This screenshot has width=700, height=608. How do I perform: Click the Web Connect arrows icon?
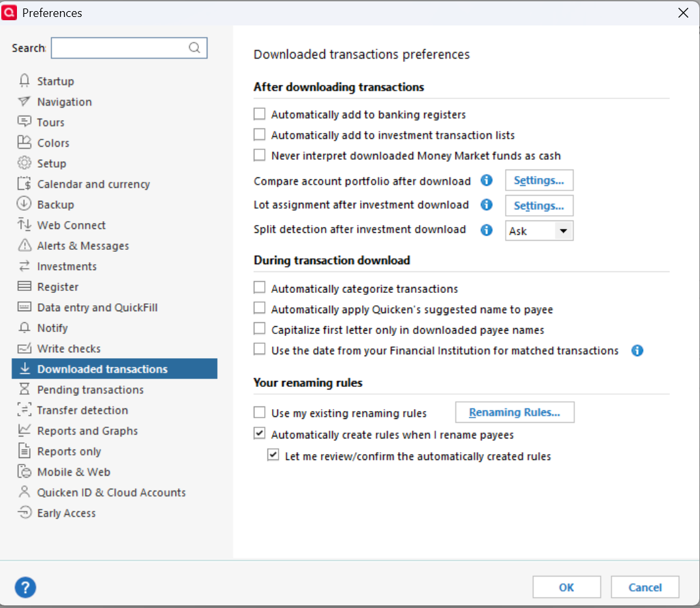[25, 224]
